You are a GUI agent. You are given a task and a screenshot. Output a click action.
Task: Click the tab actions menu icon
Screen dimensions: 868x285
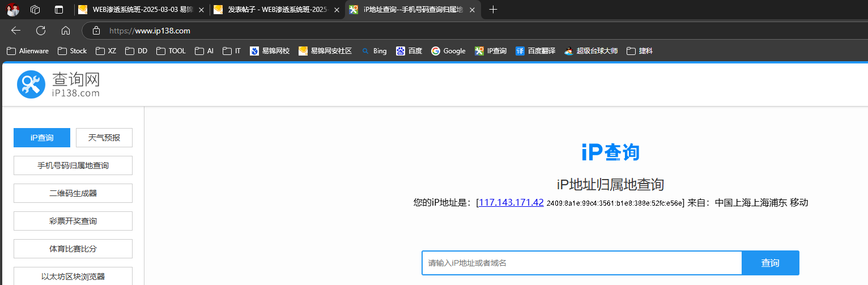tap(59, 10)
